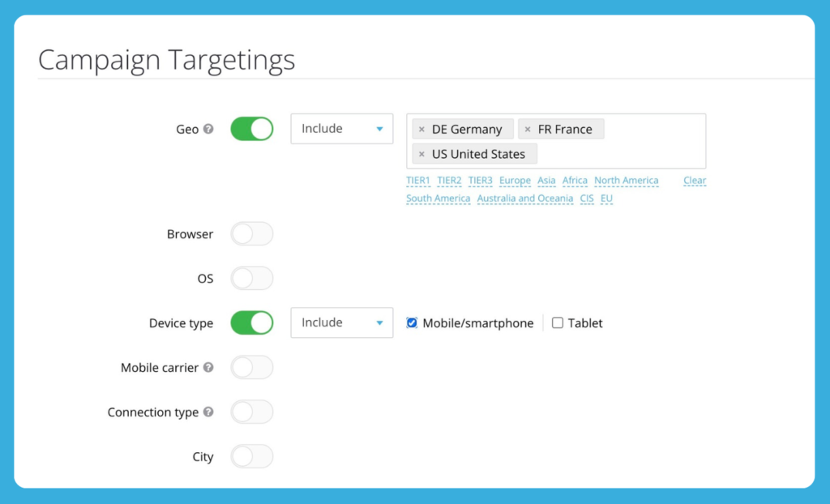830x504 pixels.
Task: Enable the Browser targeting toggle
Action: click(251, 233)
